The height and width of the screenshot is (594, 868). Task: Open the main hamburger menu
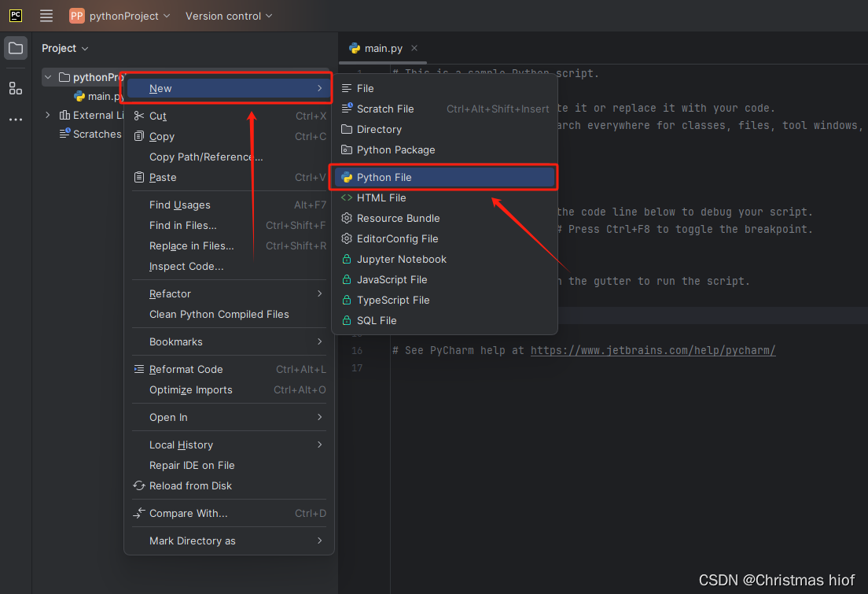click(x=46, y=16)
